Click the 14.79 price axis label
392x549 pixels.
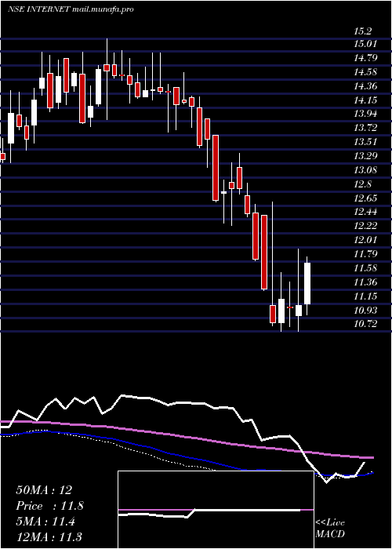pos(365,58)
